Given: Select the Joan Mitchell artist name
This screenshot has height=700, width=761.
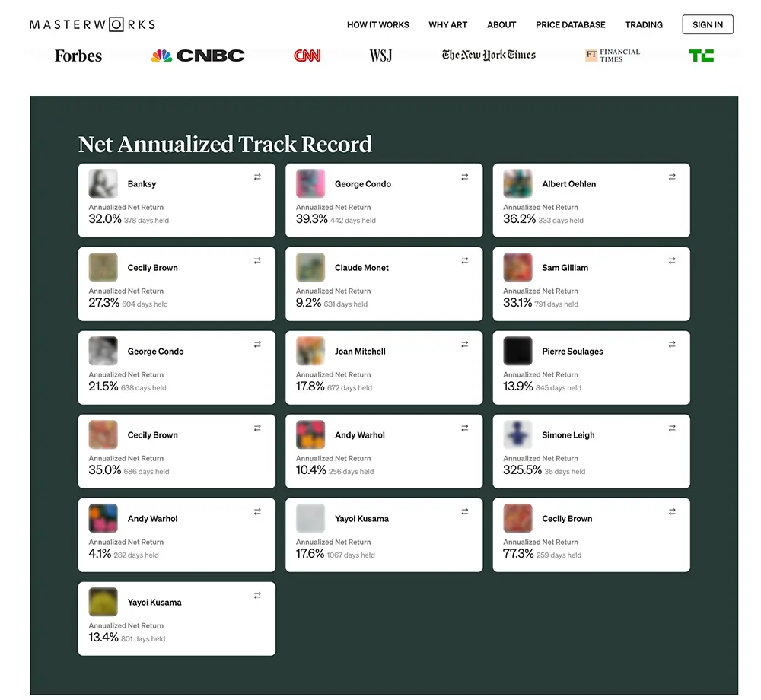Looking at the screenshot, I should (360, 352).
